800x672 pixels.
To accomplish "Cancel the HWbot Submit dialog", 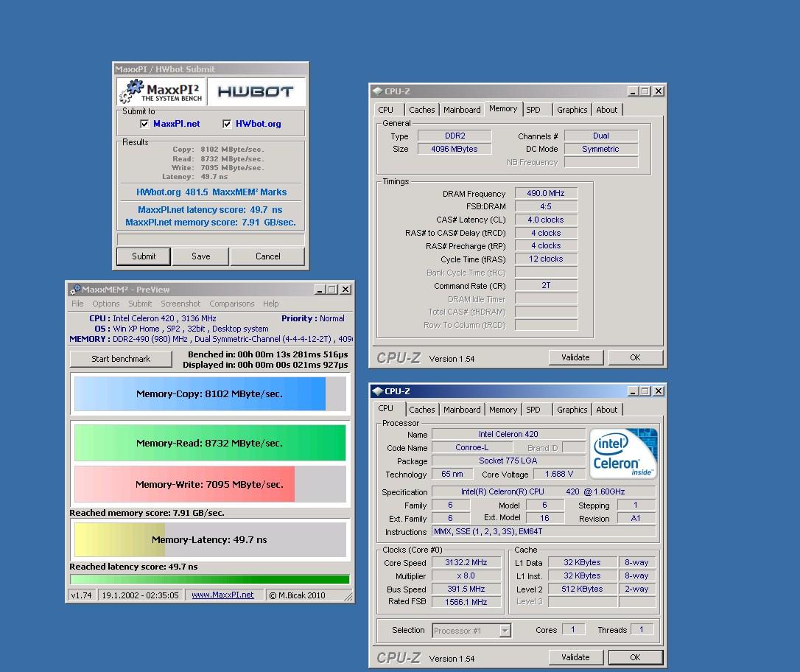I will tap(268, 256).
